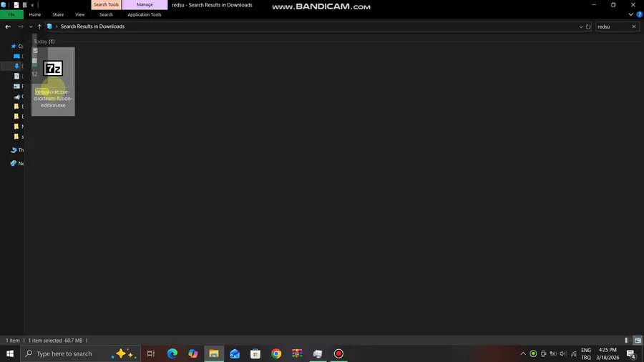Open the Share ribbon tab
The image size is (644, 362).
pos(58,14)
